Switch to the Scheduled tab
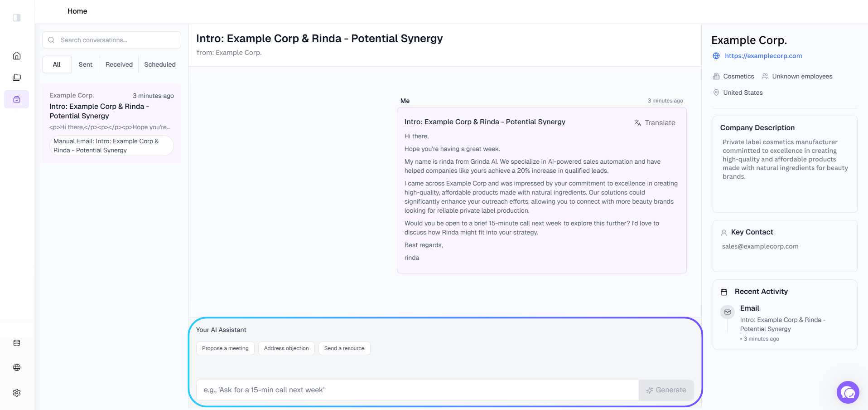Screen dimensions: 868x410 (160, 64)
